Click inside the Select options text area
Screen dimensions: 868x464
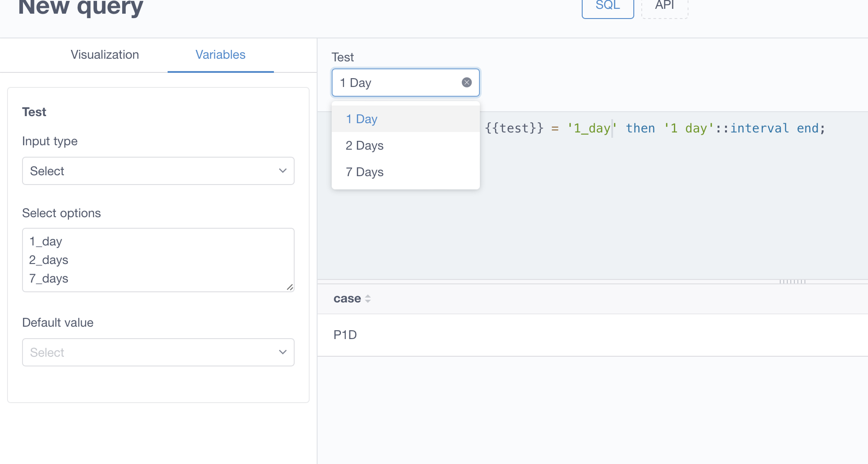158,260
